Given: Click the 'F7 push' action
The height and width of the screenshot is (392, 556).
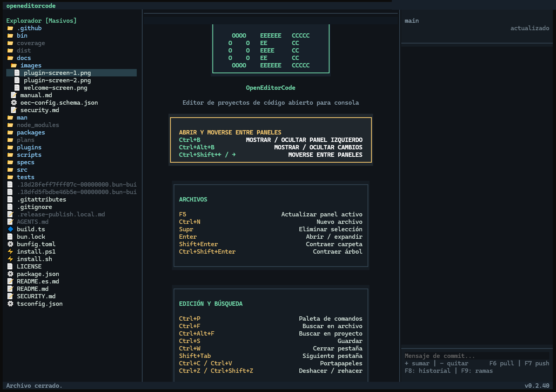Looking at the screenshot, I should [537, 363].
